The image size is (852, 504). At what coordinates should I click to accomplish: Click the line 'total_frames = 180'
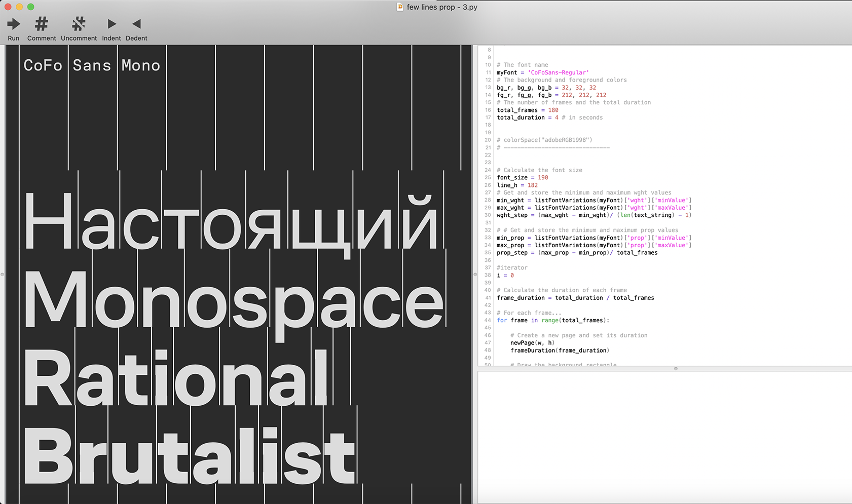[x=528, y=110]
